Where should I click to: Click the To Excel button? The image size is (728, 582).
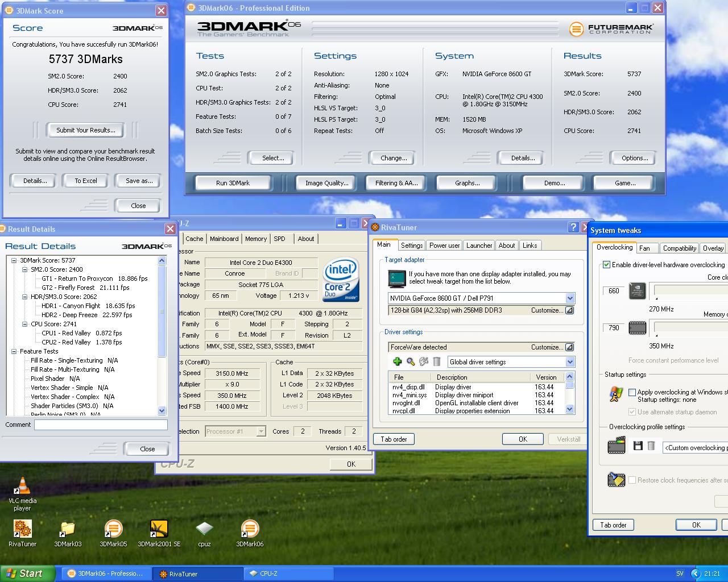coord(86,181)
